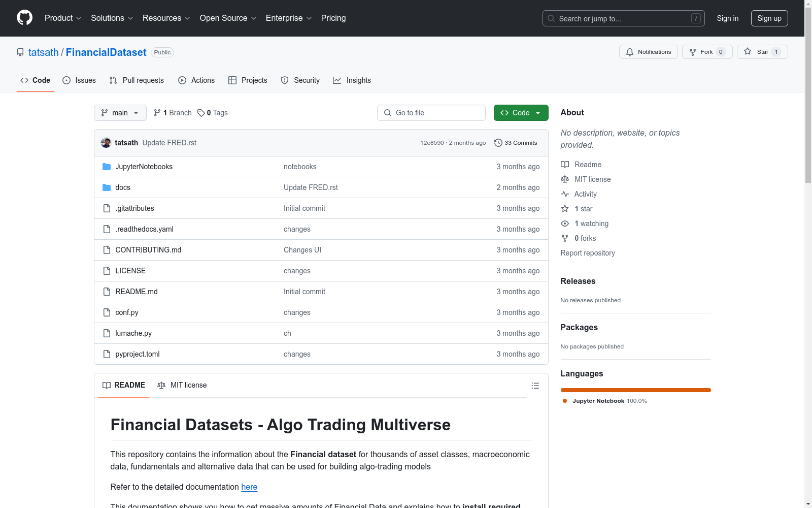The image size is (812, 508).
Task: Expand the Solutions menu
Action: [112, 18]
